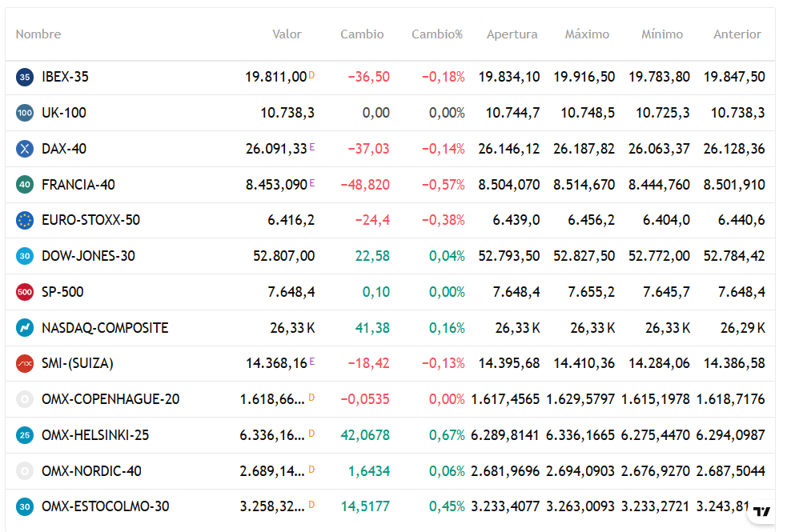Open the DOW-JONES-30 index name

(x=88, y=256)
